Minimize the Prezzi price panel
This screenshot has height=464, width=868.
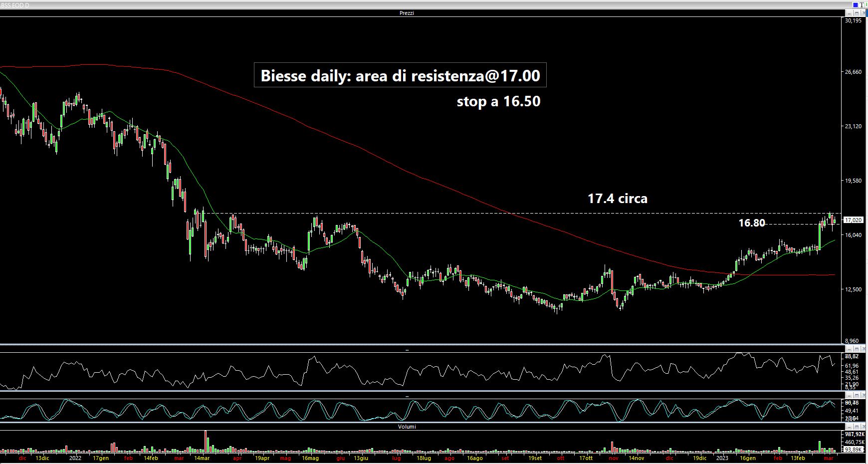[x=849, y=13]
